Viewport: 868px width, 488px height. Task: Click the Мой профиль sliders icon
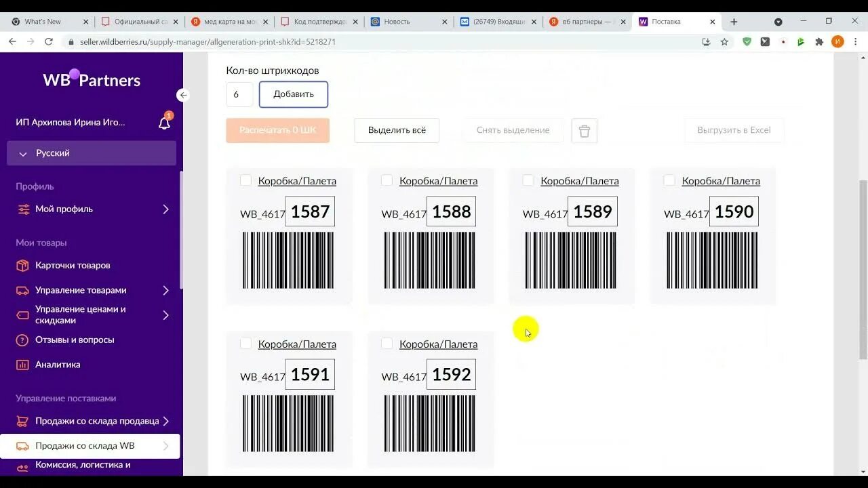[23, 209]
